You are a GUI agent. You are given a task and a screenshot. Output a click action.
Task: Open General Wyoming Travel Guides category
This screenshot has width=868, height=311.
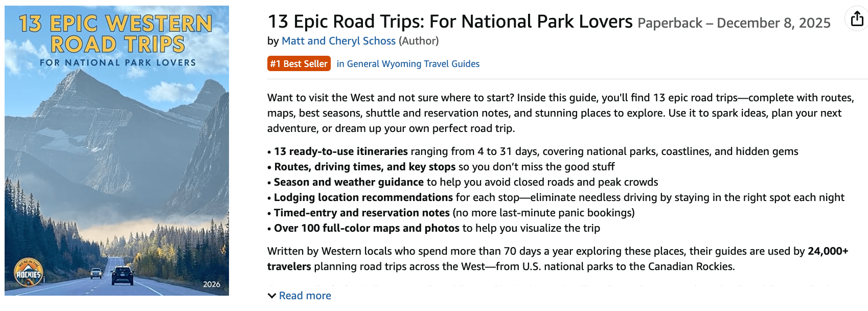(x=408, y=64)
